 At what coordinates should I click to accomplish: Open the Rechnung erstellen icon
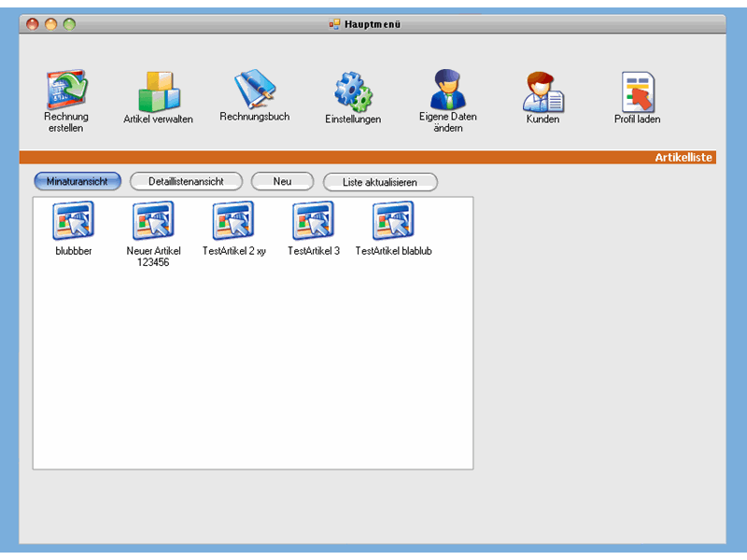(66, 90)
